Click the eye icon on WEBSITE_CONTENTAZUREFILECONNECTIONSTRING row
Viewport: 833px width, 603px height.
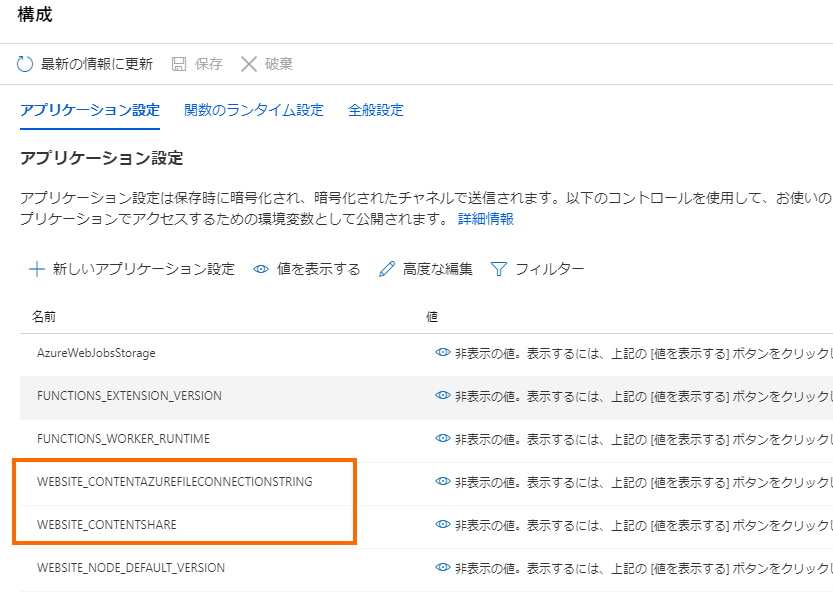point(441,481)
